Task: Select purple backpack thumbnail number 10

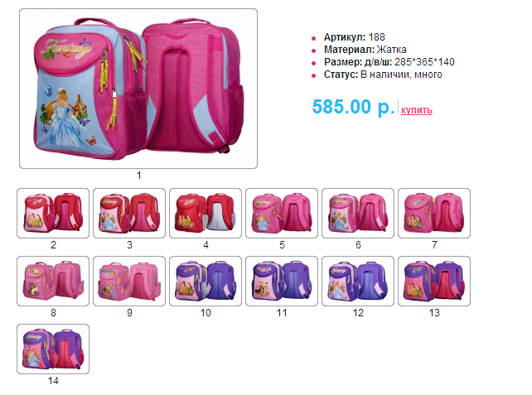Action: (206, 281)
